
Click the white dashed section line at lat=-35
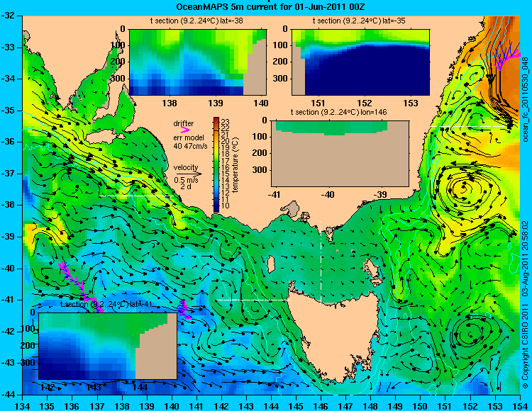[x=468, y=126]
